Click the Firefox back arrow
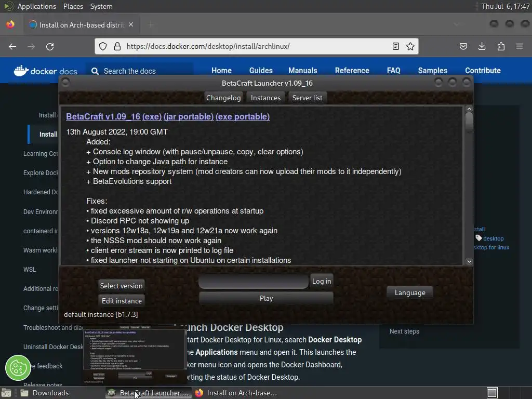 12,46
